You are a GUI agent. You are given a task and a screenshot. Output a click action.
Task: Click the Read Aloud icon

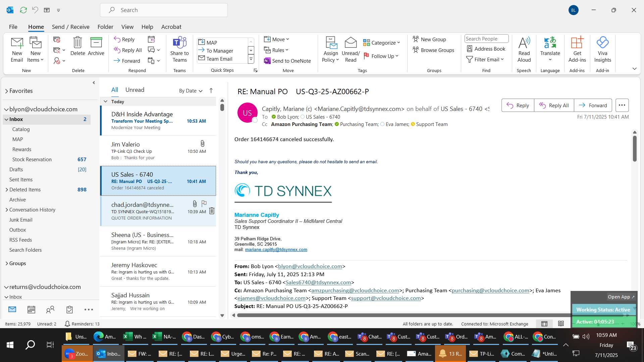(x=524, y=50)
